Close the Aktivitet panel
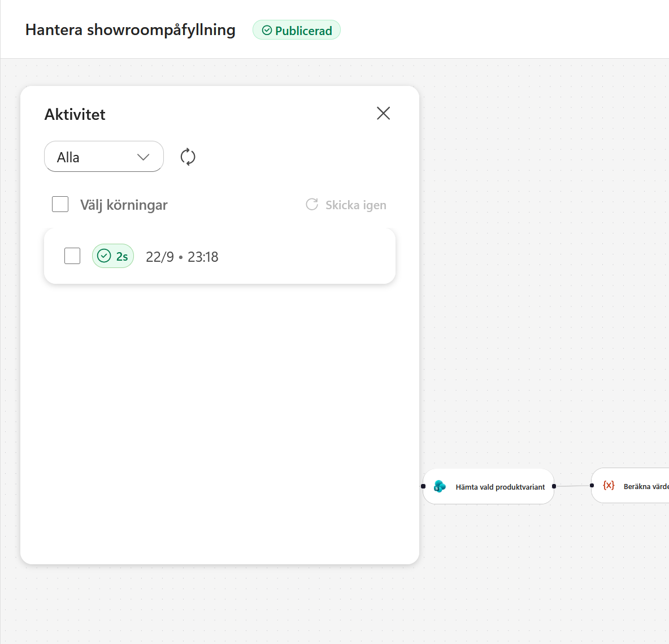This screenshot has width=669, height=644. [384, 114]
